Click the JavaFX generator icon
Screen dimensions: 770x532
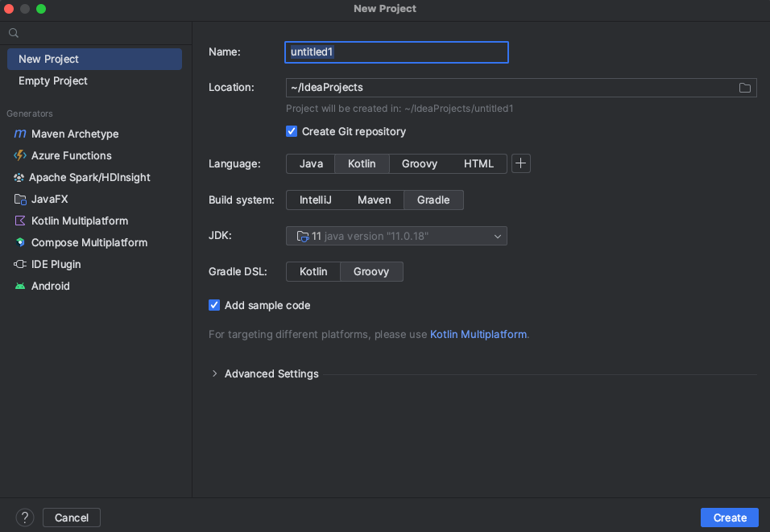pos(20,199)
